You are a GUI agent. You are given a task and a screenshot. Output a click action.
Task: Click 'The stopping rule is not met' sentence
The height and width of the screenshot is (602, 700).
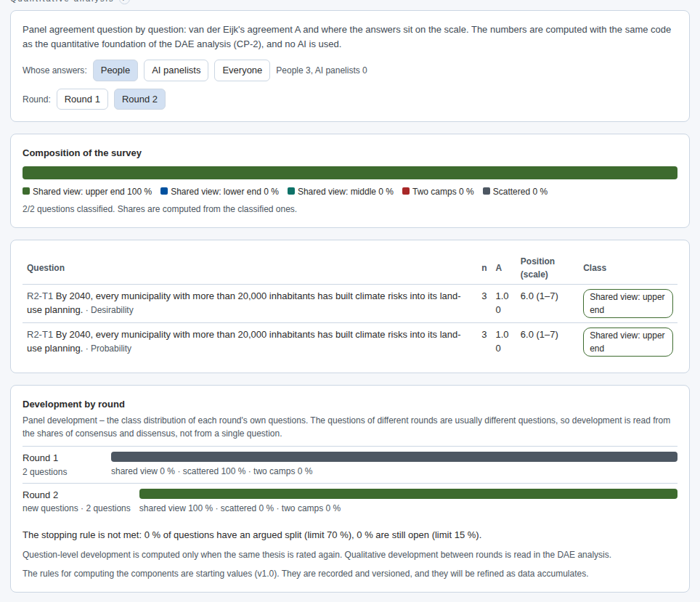(x=252, y=535)
